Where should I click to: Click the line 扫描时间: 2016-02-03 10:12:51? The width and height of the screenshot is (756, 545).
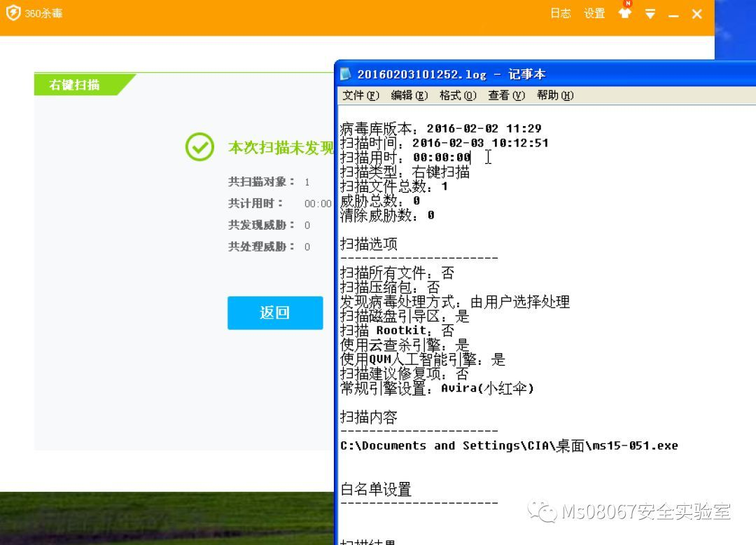click(x=444, y=143)
